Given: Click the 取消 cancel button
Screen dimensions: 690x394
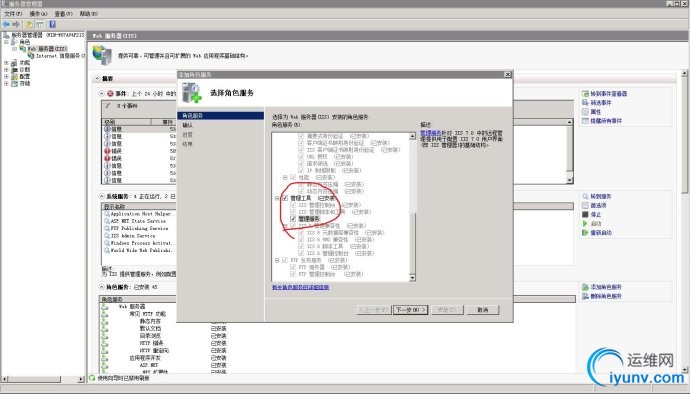Looking at the screenshot, I should (482, 310).
